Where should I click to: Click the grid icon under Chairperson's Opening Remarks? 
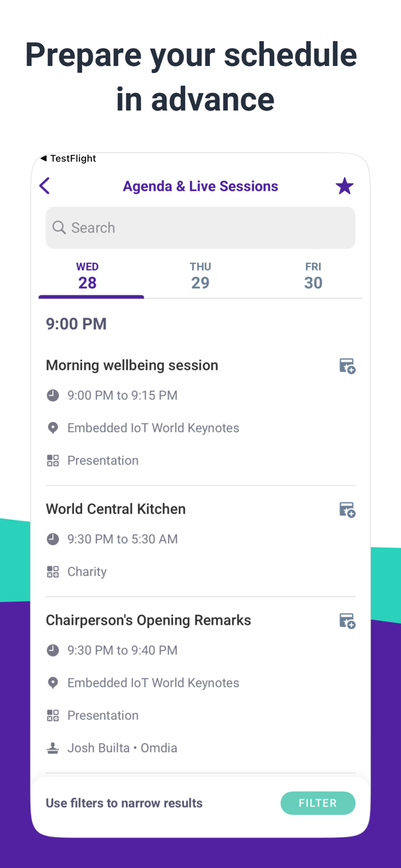(53, 715)
